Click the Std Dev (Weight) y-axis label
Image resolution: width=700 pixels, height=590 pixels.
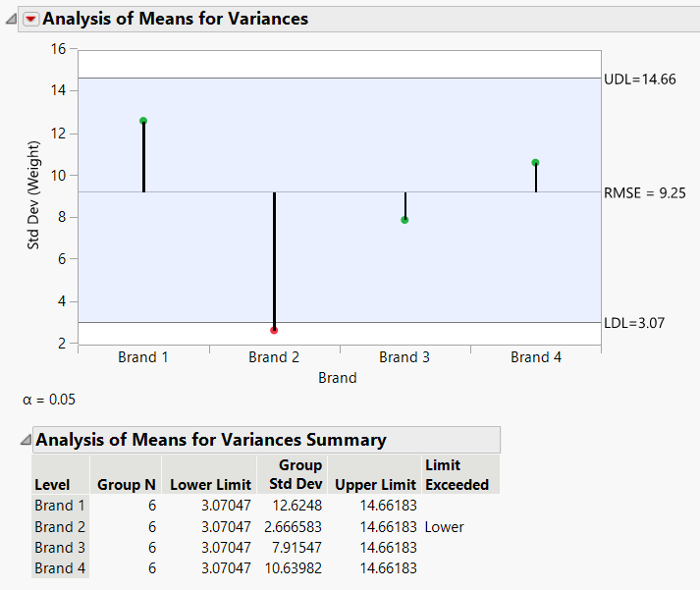[32, 194]
